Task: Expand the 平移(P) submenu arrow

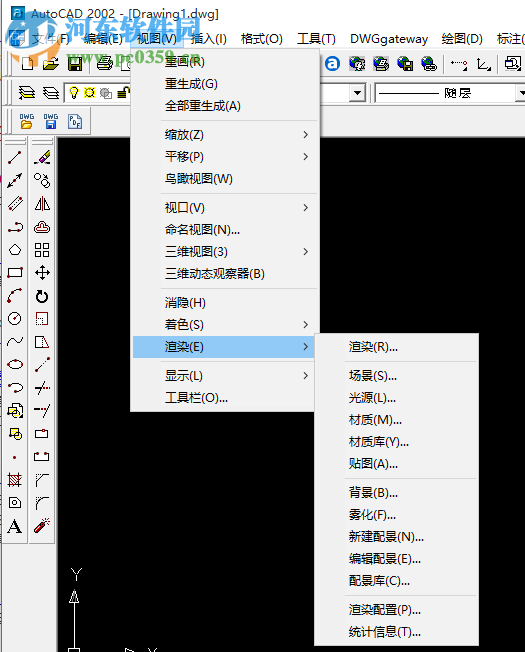Action: tap(306, 156)
